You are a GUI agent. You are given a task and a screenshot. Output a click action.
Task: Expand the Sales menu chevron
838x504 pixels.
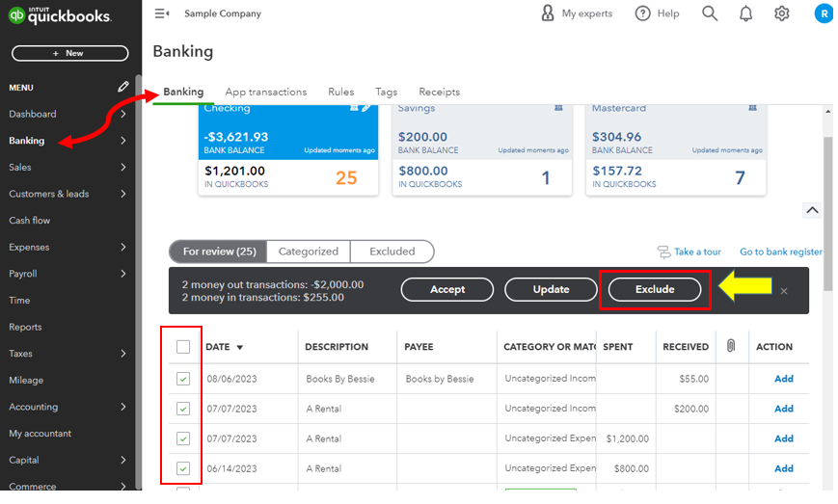click(123, 167)
